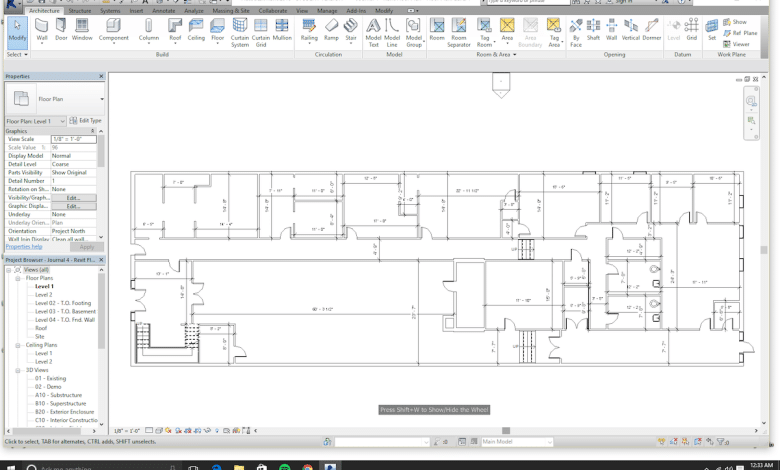The height and width of the screenshot is (470, 780).
Task: Open the Model Group tool
Action: 414,33
